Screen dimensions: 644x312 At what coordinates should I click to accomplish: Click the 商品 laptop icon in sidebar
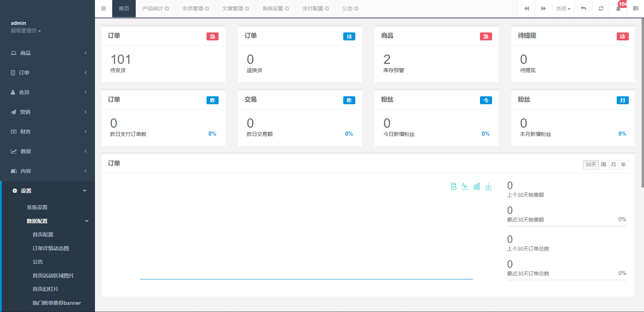tap(13, 53)
